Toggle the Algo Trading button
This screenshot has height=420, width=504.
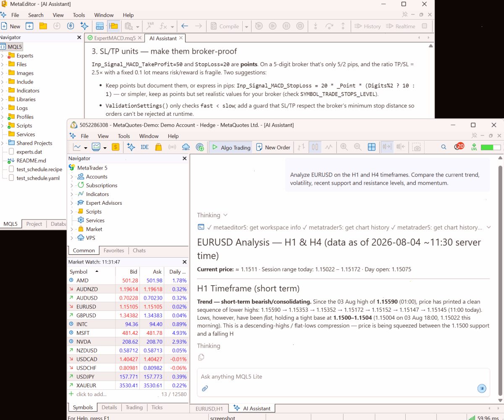pos(231,147)
